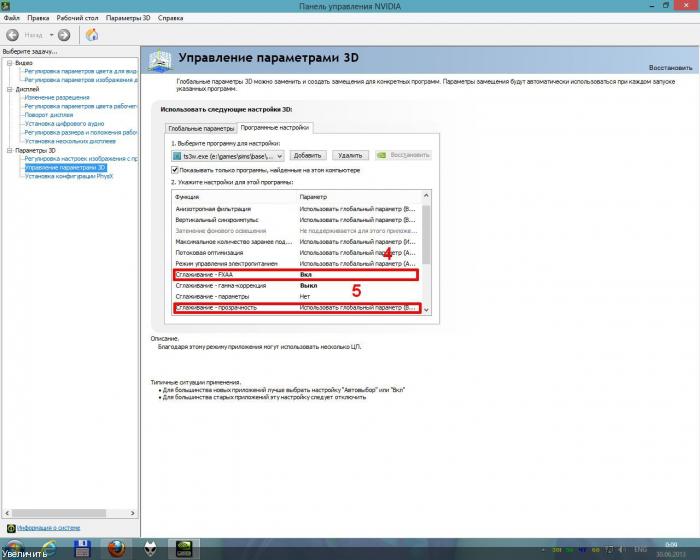Open the Информация о системе link
The width and height of the screenshot is (700, 560).
(x=49, y=528)
